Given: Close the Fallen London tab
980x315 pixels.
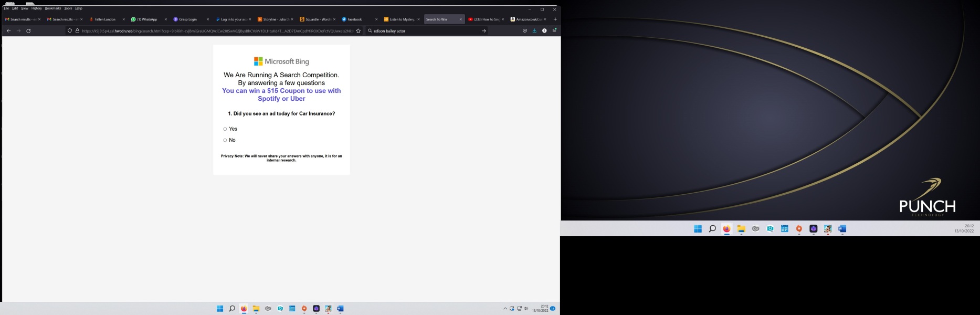Looking at the screenshot, I should click(x=124, y=19).
